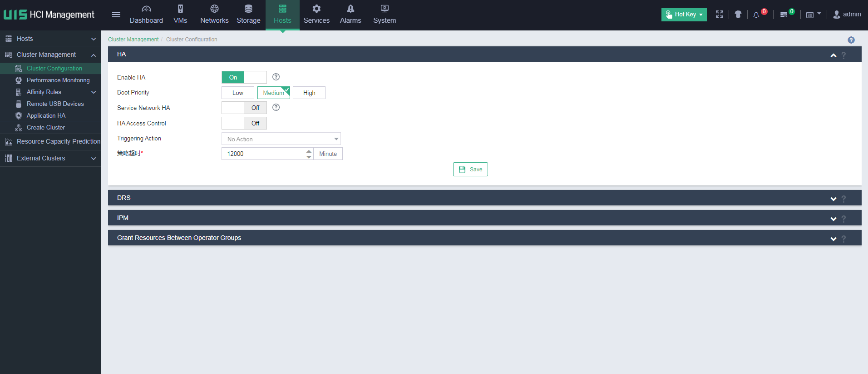Toggle the Enable HA switch

pyautogui.click(x=244, y=77)
